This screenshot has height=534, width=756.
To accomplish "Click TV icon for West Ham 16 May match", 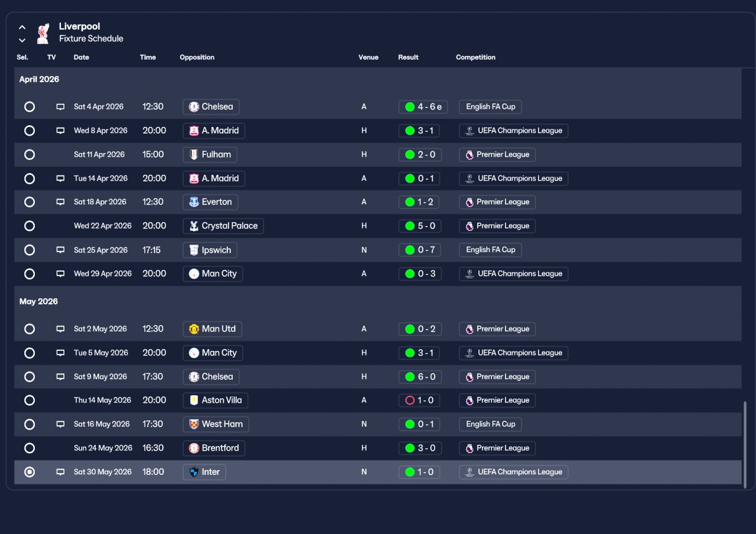I will point(60,424).
